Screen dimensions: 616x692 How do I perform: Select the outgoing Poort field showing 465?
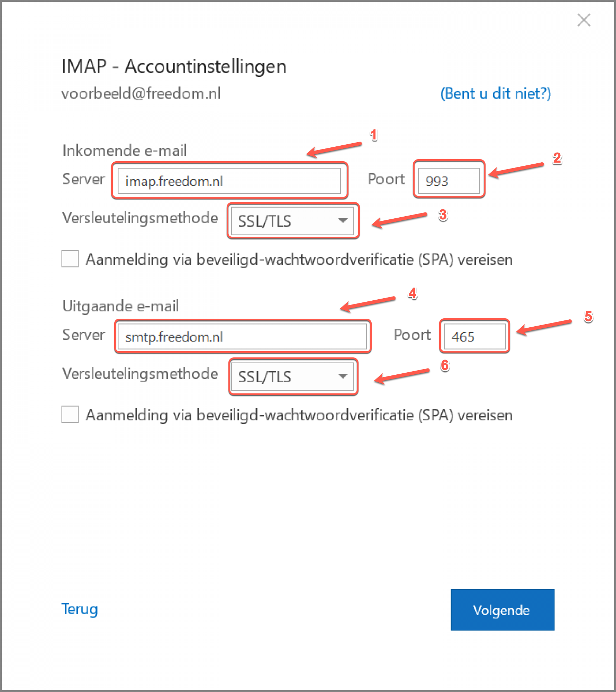coord(474,336)
